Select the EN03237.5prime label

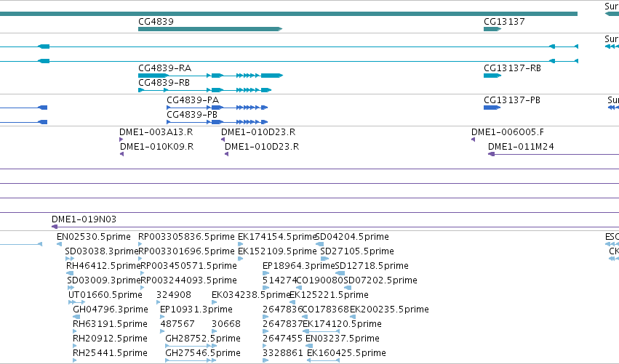343,339
